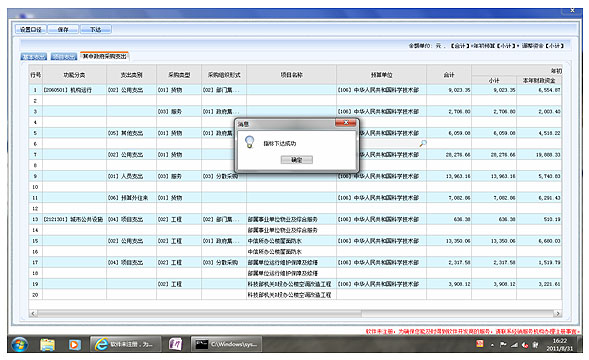Switch to the first blue tab
Image resolution: width=589 pixels, height=360 pixels.
click(x=33, y=57)
